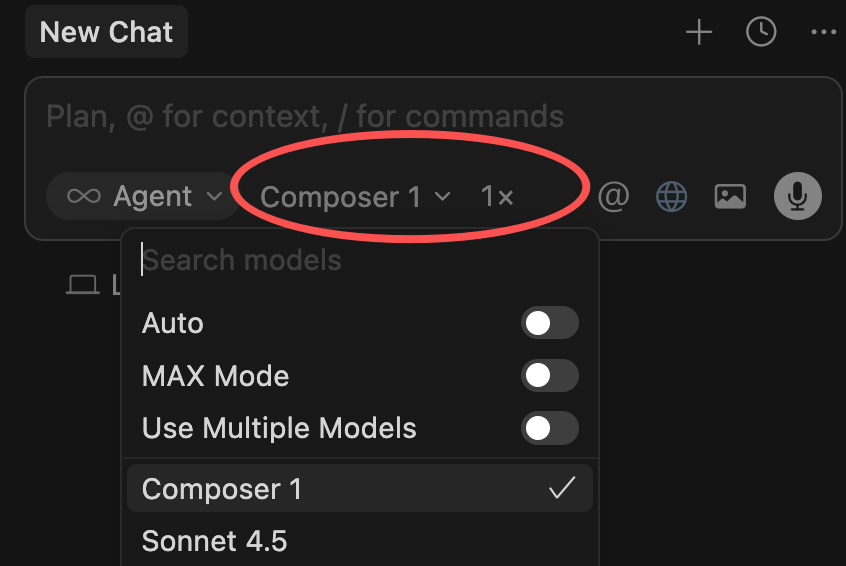Click the plus icon to start new chat
Image resolution: width=846 pixels, height=566 pixels.
(699, 33)
